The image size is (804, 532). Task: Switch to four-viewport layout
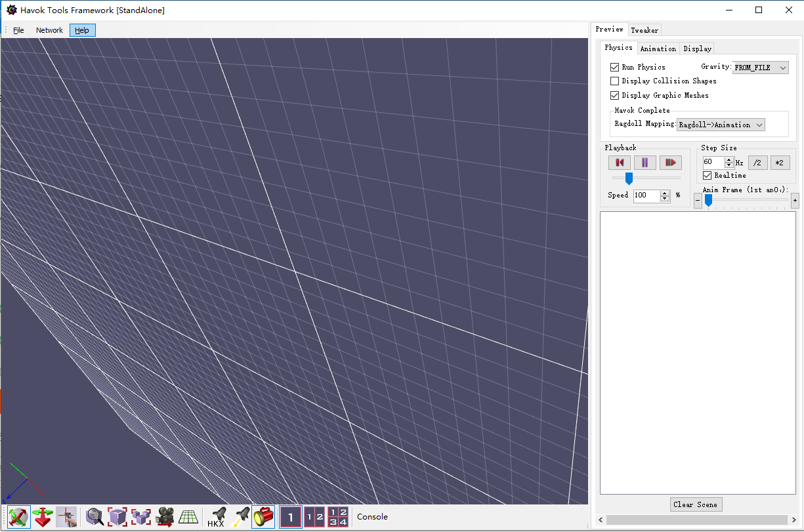click(x=338, y=517)
